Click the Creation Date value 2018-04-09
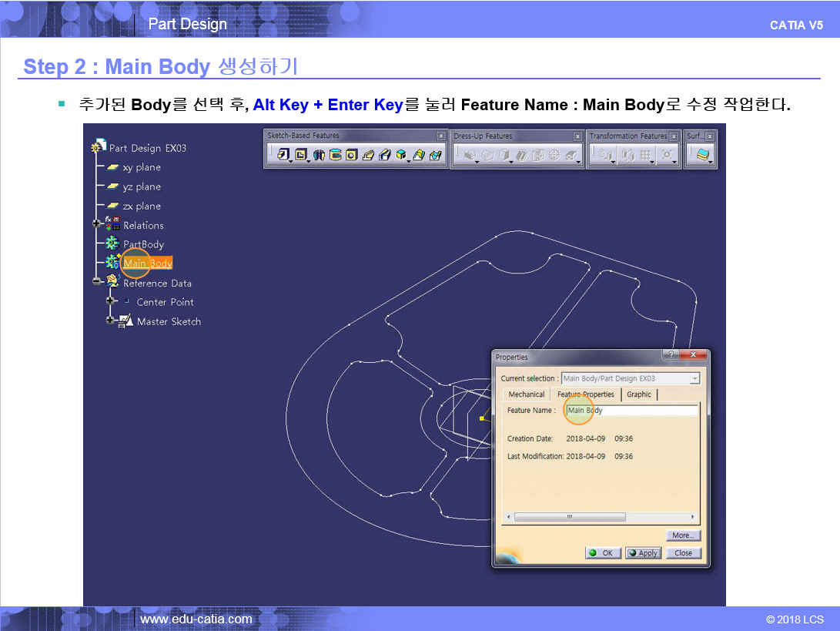The width and height of the screenshot is (840, 631). pos(585,438)
